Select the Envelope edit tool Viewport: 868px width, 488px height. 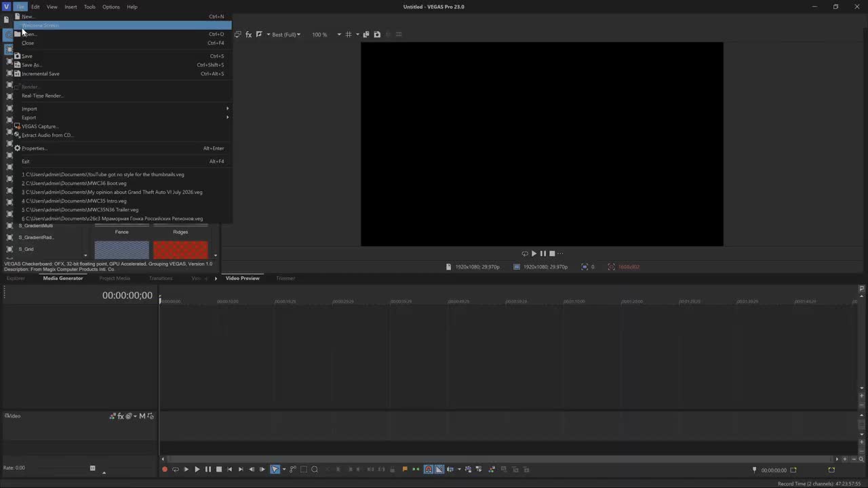point(293,469)
